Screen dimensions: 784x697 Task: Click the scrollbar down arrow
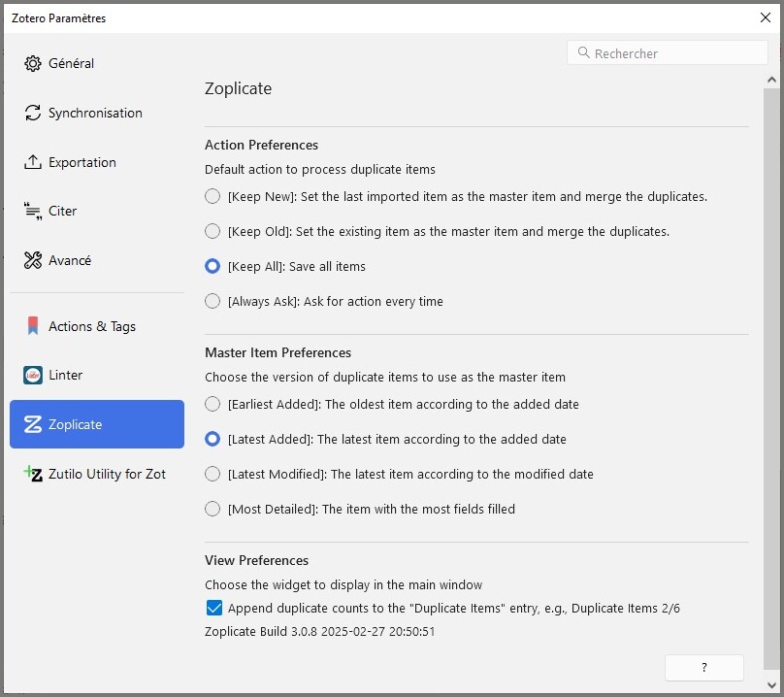click(x=771, y=684)
